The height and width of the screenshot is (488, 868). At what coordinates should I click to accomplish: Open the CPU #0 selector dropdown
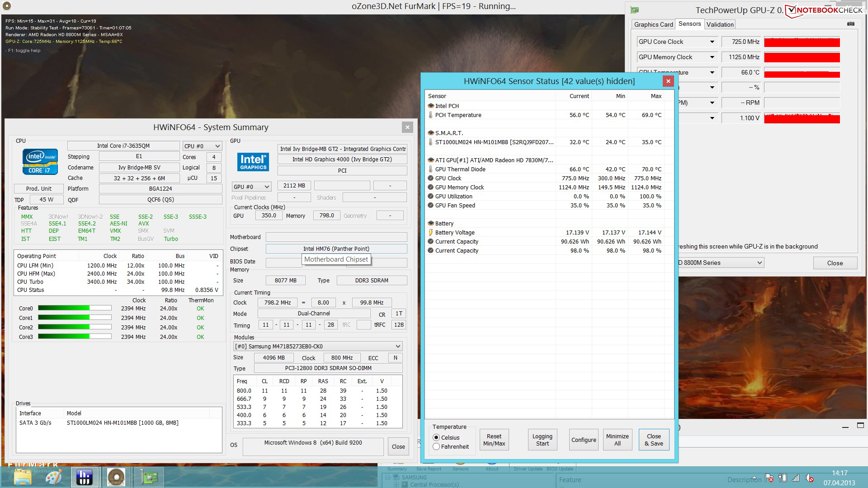tap(202, 146)
